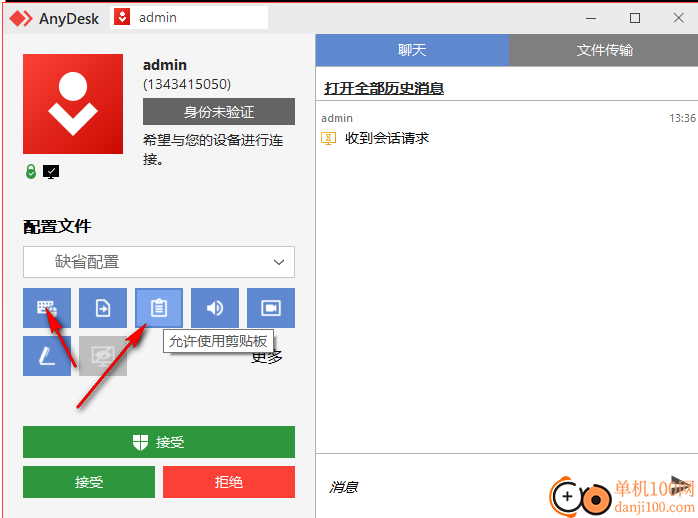Toggle whiteboard drawing permission
This screenshot has height=518, width=698.
(x=47, y=356)
